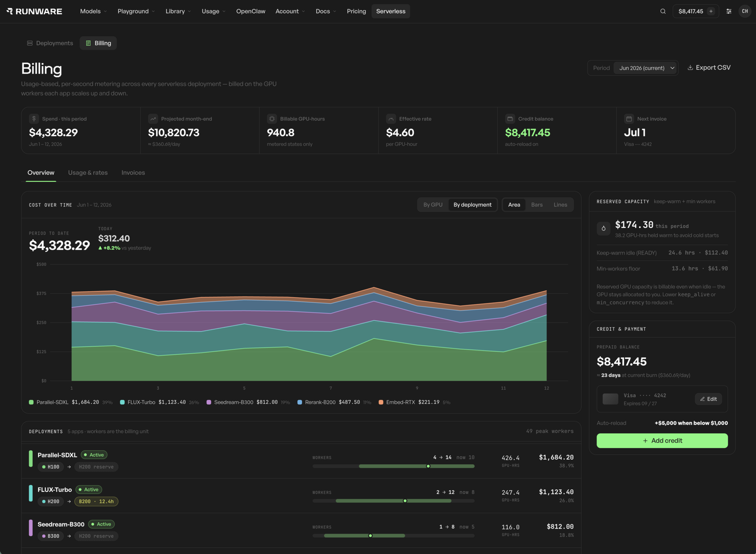This screenshot has width=756, height=554.
Task: Toggle FLUX-Turbo legend series
Action: 159,402
